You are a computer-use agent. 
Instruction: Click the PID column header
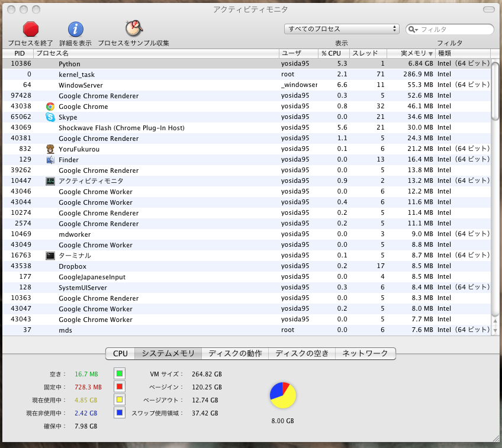19,53
